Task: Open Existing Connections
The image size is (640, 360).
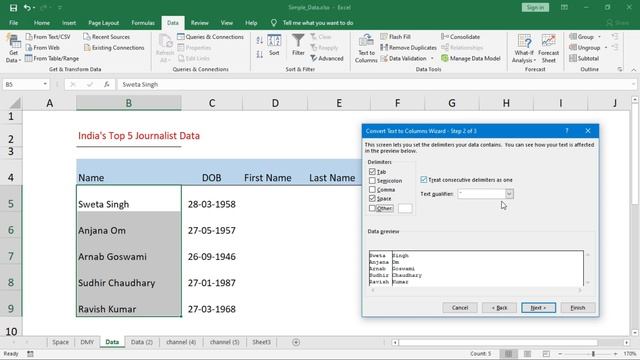Action: point(114,48)
